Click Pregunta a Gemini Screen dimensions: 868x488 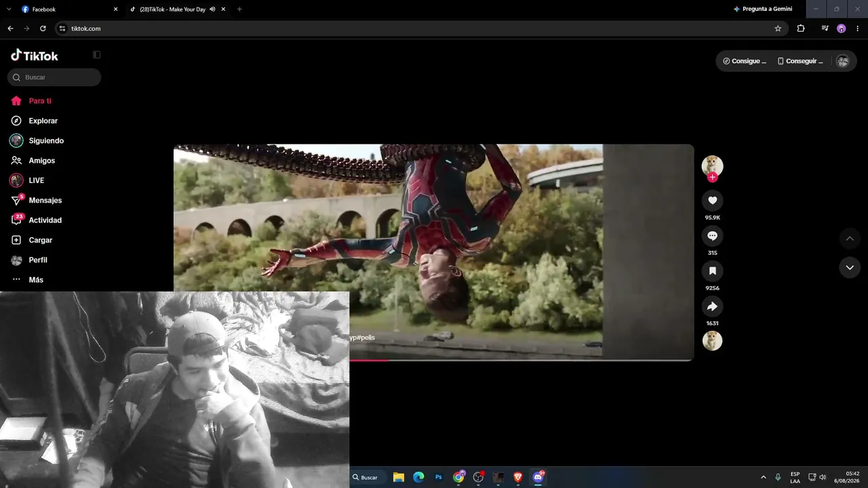click(x=763, y=9)
